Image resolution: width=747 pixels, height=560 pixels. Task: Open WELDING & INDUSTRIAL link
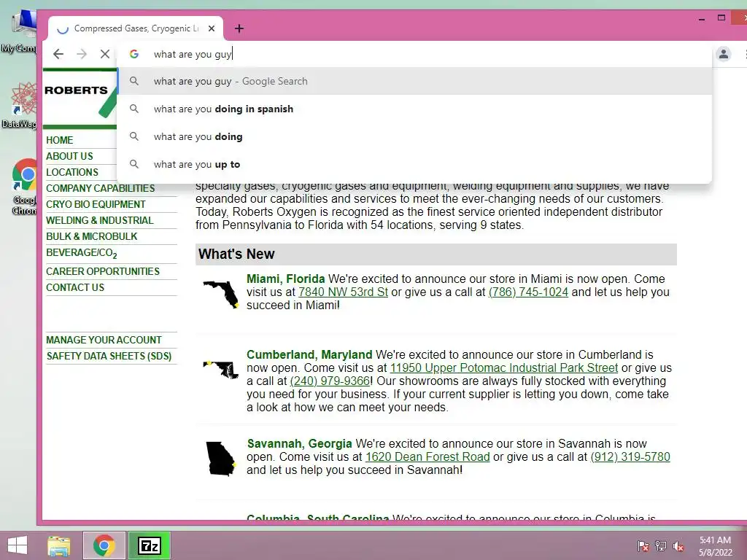(99, 220)
